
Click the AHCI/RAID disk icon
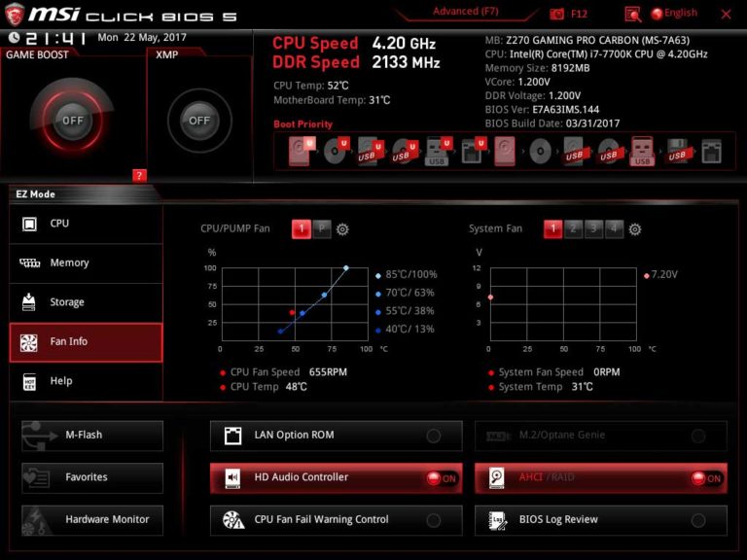tap(497, 477)
